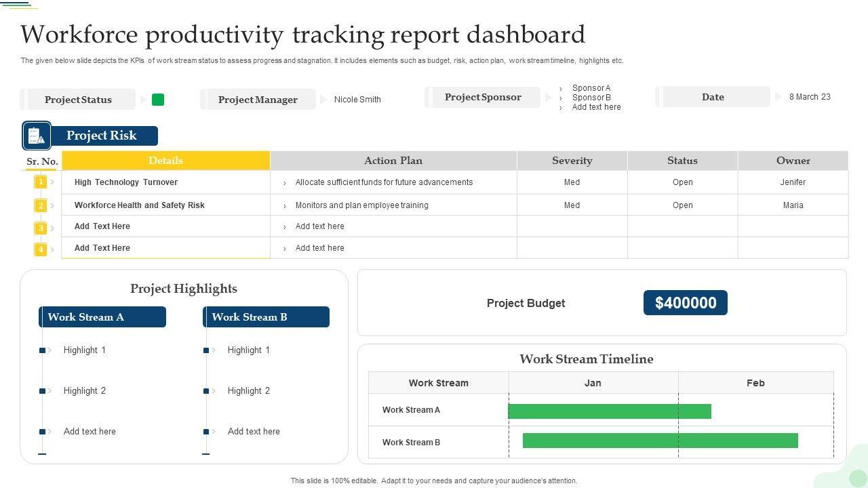The height and width of the screenshot is (488, 868).
Task: Click the Work Stream A highlights header
Action: [102, 317]
